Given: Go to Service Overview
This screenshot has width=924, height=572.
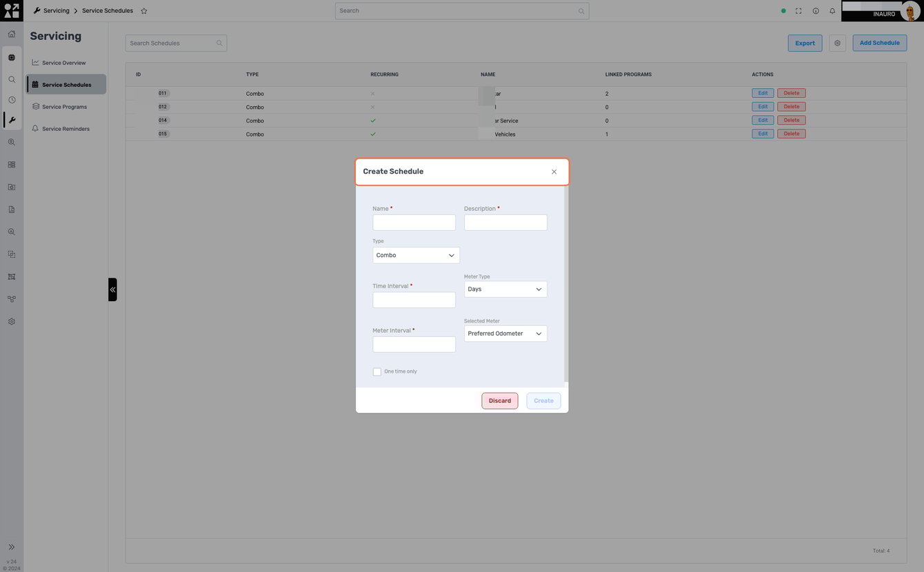Looking at the screenshot, I should coord(63,63).
